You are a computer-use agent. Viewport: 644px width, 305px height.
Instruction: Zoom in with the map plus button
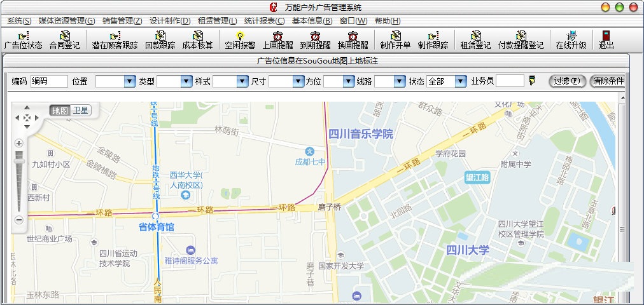coord(19,143)
